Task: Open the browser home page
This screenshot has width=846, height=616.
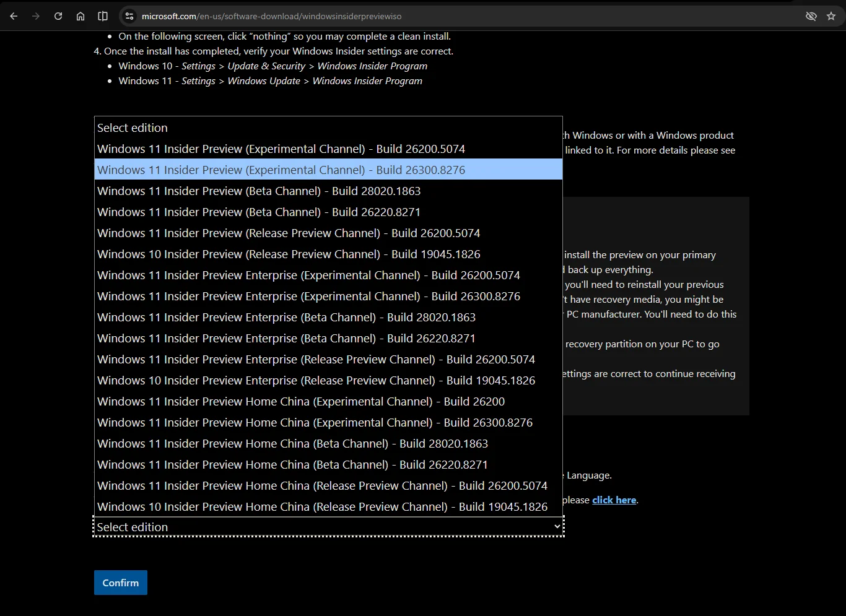Action: (x=81, y=16)
